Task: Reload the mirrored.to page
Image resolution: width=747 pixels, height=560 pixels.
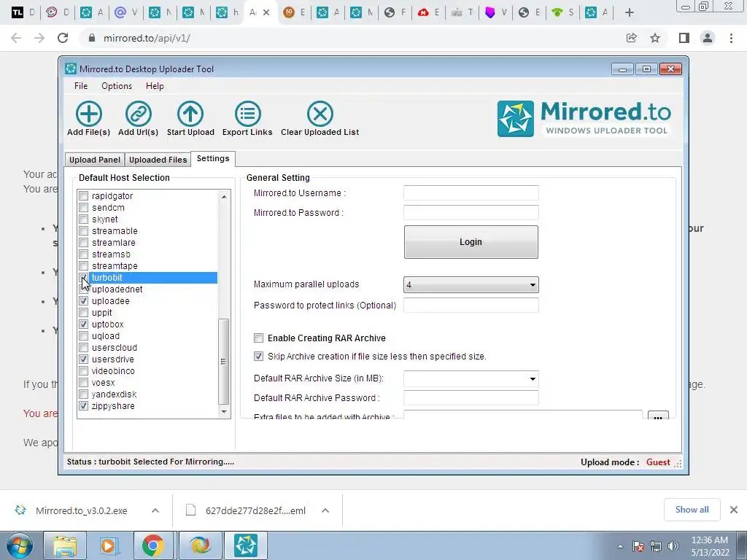Action: 63,38
